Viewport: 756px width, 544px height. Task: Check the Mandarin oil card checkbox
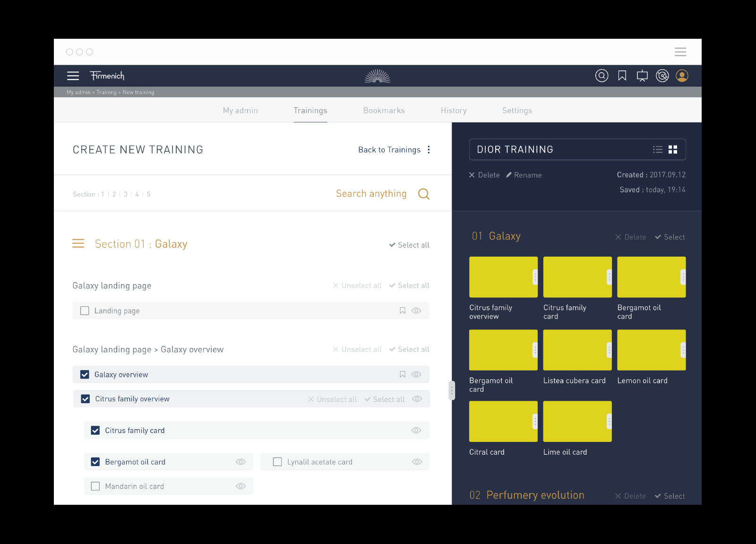pyautogui.click(x=95, y=486)
